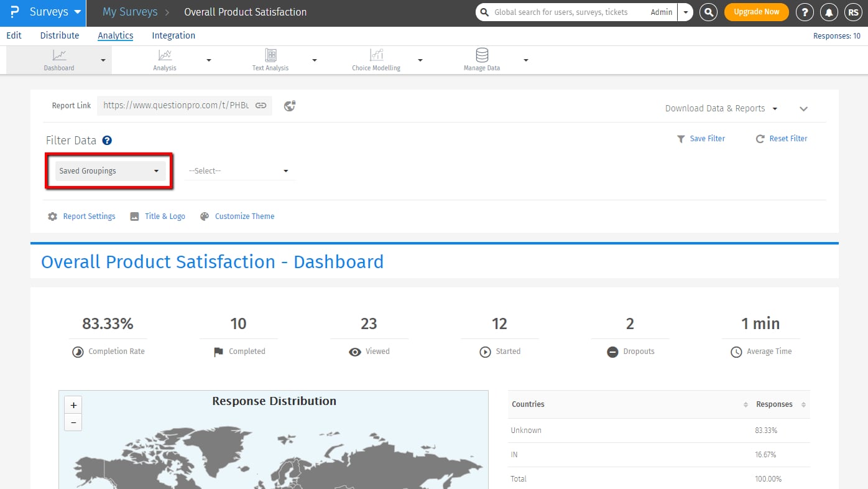
Task: Sort table by Responses column
Action: pyautogui.click(x=774, y=404)
